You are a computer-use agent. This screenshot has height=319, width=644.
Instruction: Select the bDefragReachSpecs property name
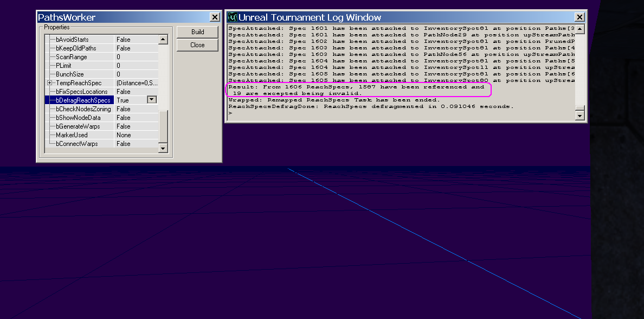tap(83, 100)
